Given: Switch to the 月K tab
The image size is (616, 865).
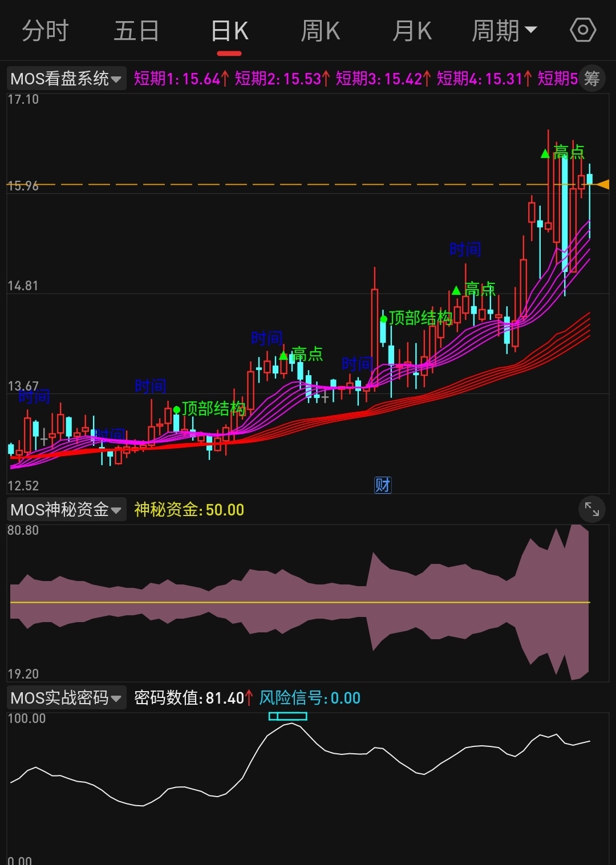Looking at the screenshot, I should (412, 31).
